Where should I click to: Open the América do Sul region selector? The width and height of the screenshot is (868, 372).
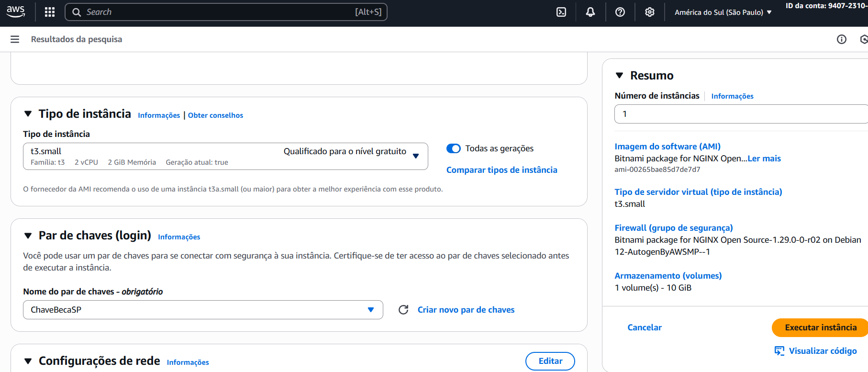click(723, 12)
